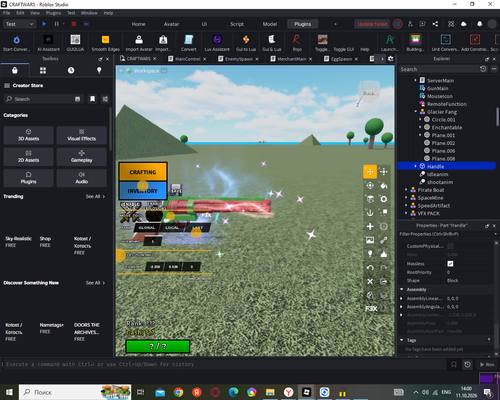Screen dimensions: 500x400
Task: Click the INVENTORY button in the viewport
Action: tap(143, 191)
